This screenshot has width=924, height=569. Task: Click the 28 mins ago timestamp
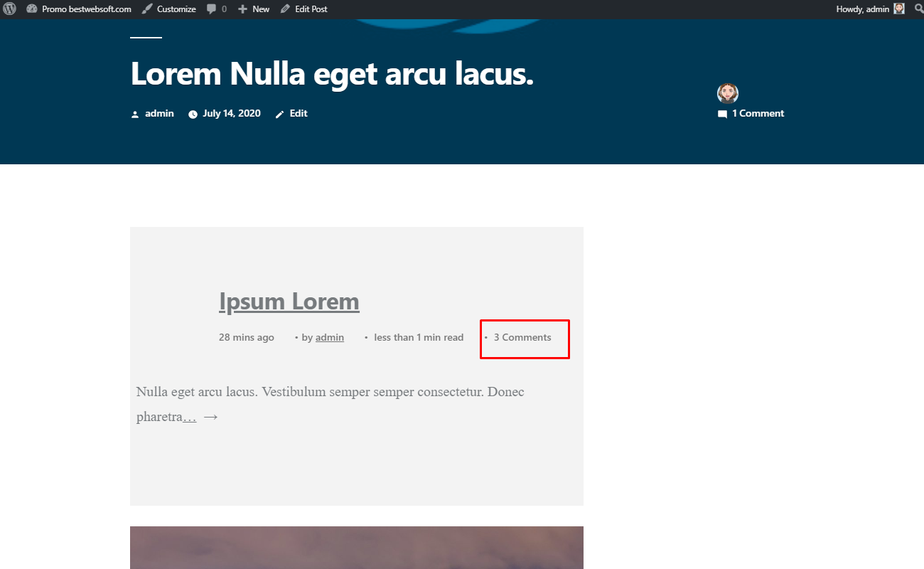point(247,337)
